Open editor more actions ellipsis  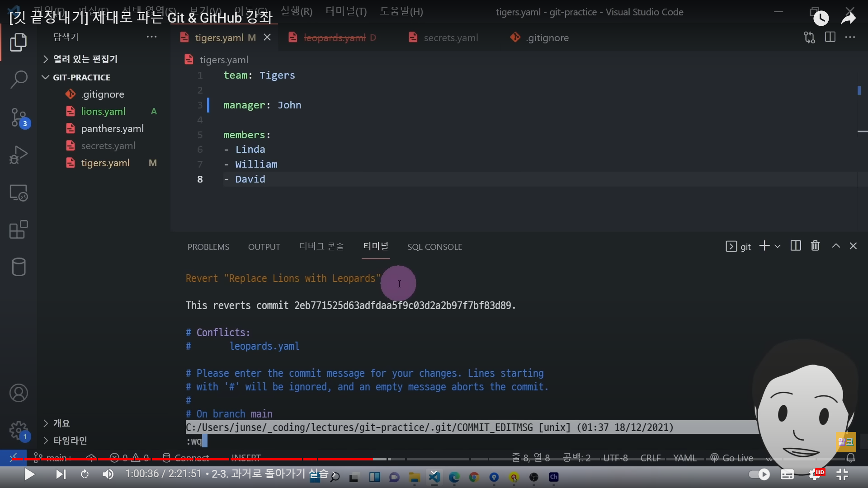tap(850, 37)
